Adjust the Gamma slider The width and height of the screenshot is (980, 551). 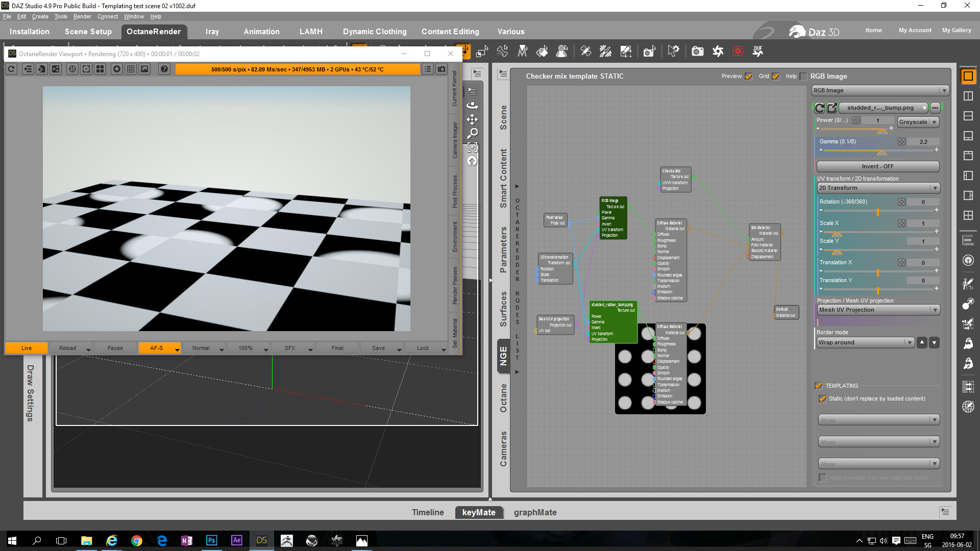coord(878,151)
